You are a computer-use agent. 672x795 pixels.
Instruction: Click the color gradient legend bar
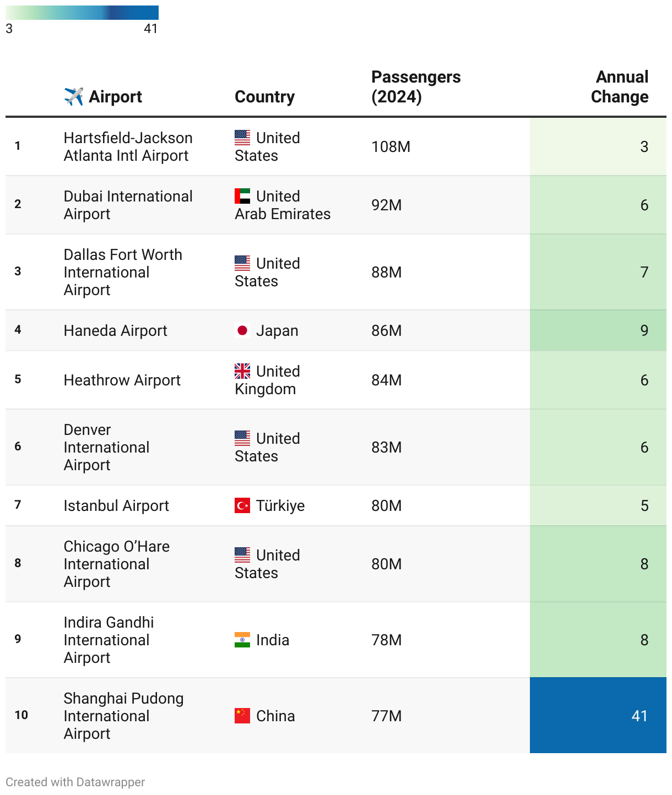click(x=82, y=13)
